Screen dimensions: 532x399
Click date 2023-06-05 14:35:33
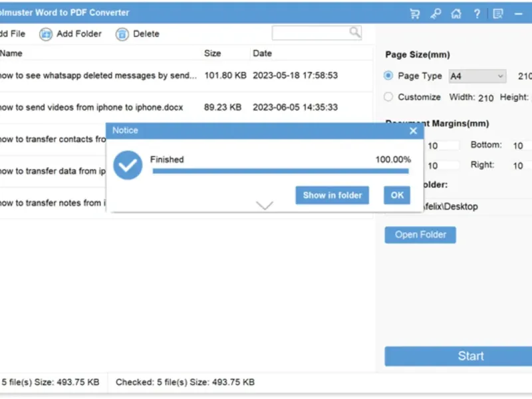pos(295,107)
